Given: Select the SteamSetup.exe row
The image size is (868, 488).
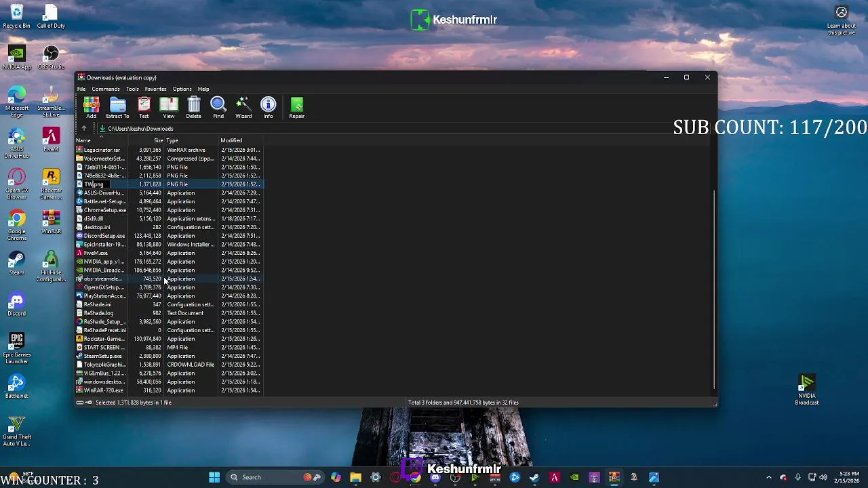Looking at the screenshot, I should (x=168, y=356).
